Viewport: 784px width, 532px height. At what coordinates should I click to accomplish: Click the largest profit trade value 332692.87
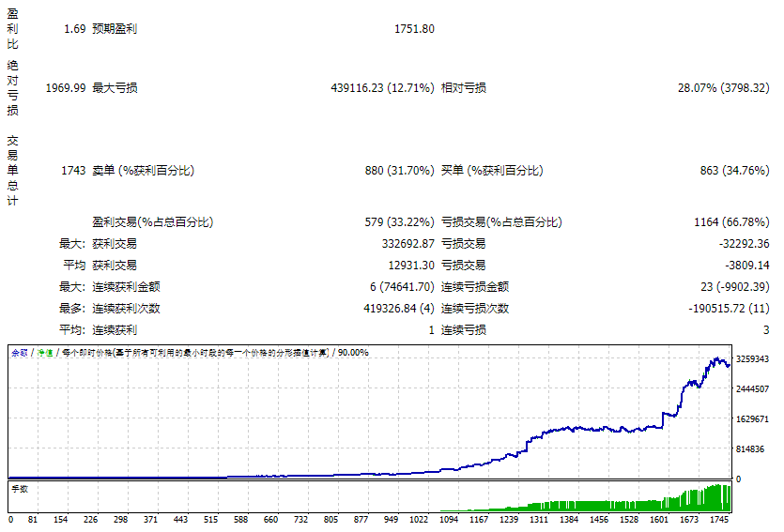[x=404, y=243]
